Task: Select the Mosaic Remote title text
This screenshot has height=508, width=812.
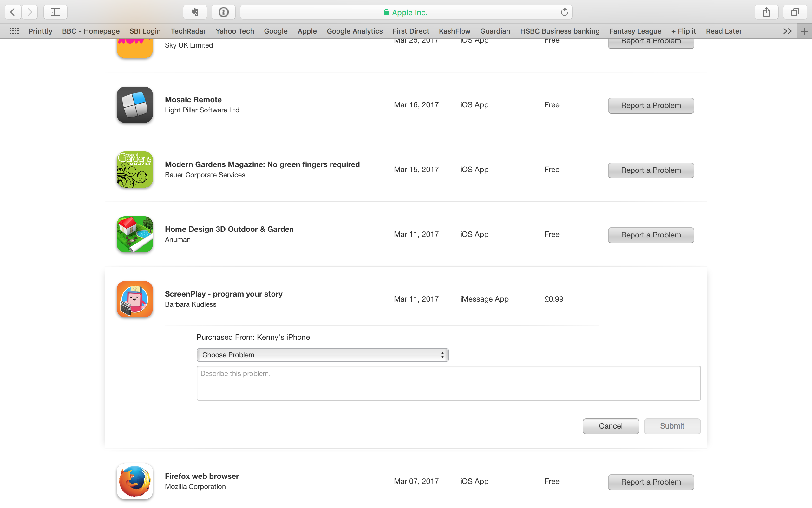Action: pyautogui.click(x=193, y=99)
